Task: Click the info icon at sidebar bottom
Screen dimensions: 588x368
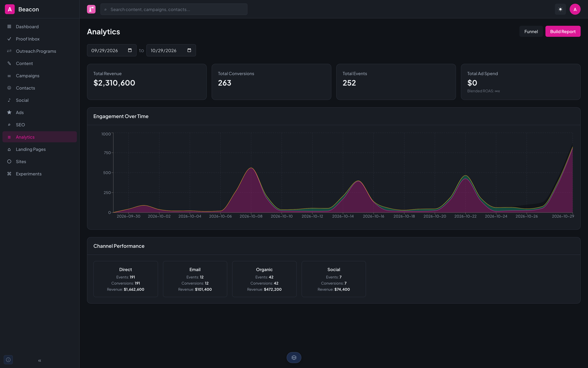Action: click(8, 360)
